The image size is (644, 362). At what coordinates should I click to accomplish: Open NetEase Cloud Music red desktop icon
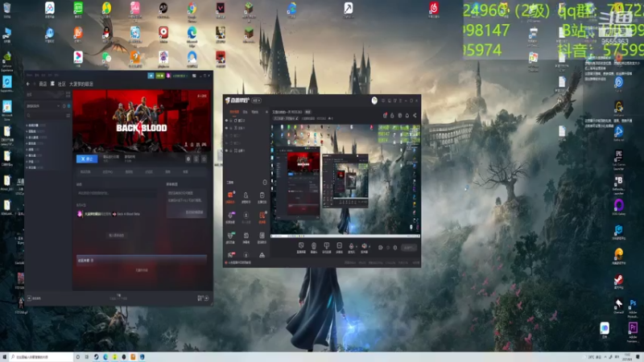pos(434,9)
